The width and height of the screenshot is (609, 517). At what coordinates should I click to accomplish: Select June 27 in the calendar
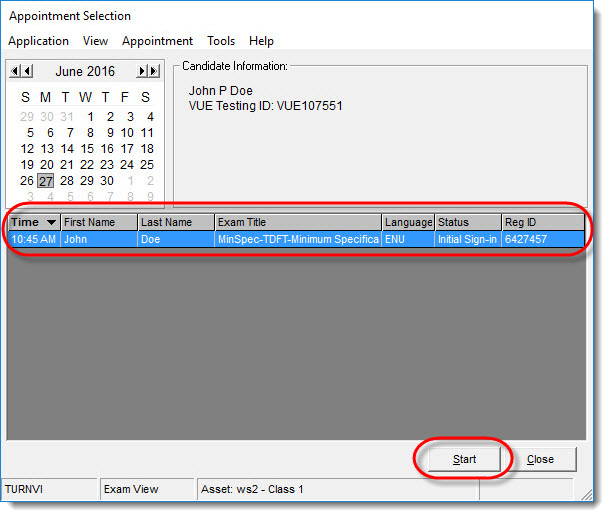coord(46,181)
